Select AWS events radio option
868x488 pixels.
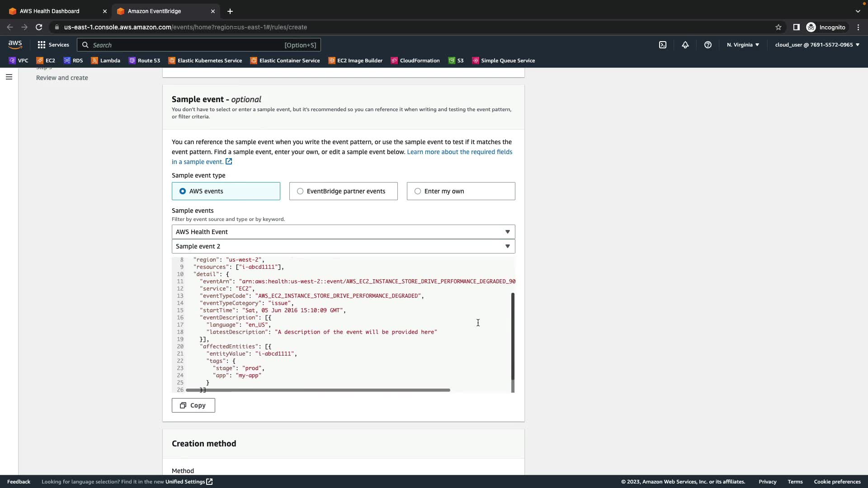(183, 191)
